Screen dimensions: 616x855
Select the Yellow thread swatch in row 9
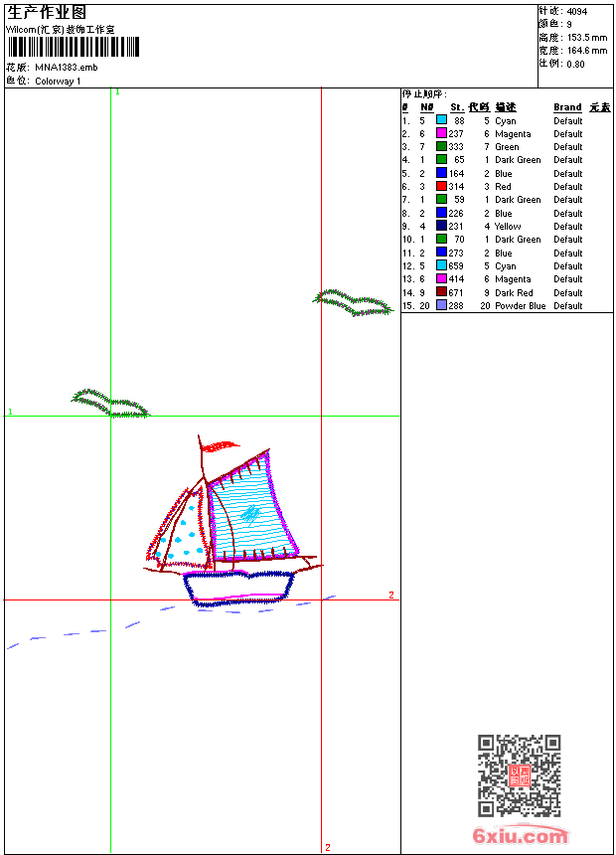[441, 226]
